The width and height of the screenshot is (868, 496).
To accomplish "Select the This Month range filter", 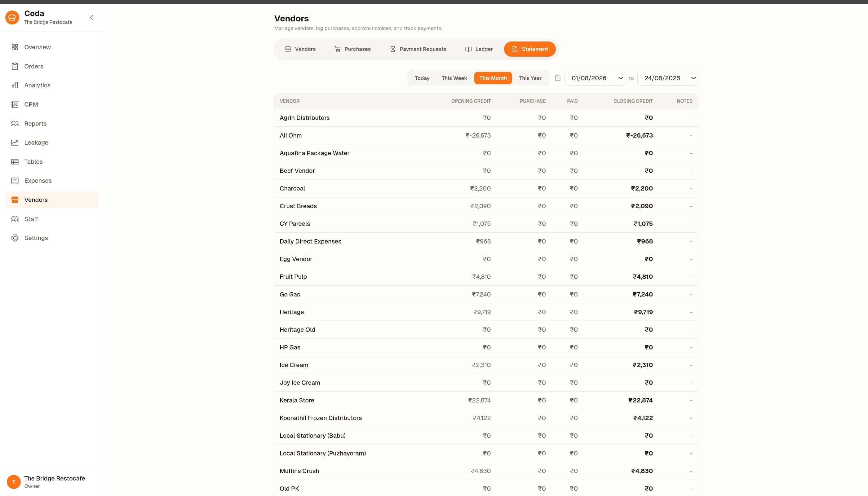I will pyautogui.click(x=493, y=78).
